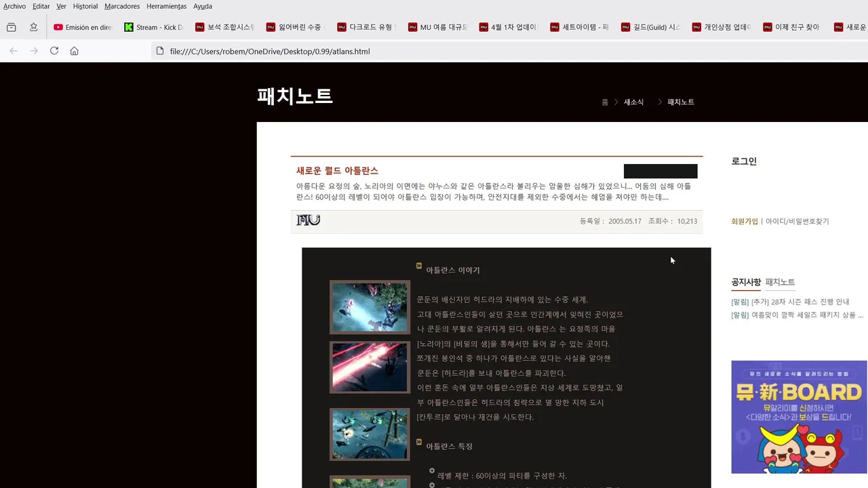Click the 홈 breadcrumb link

point(605,102)
